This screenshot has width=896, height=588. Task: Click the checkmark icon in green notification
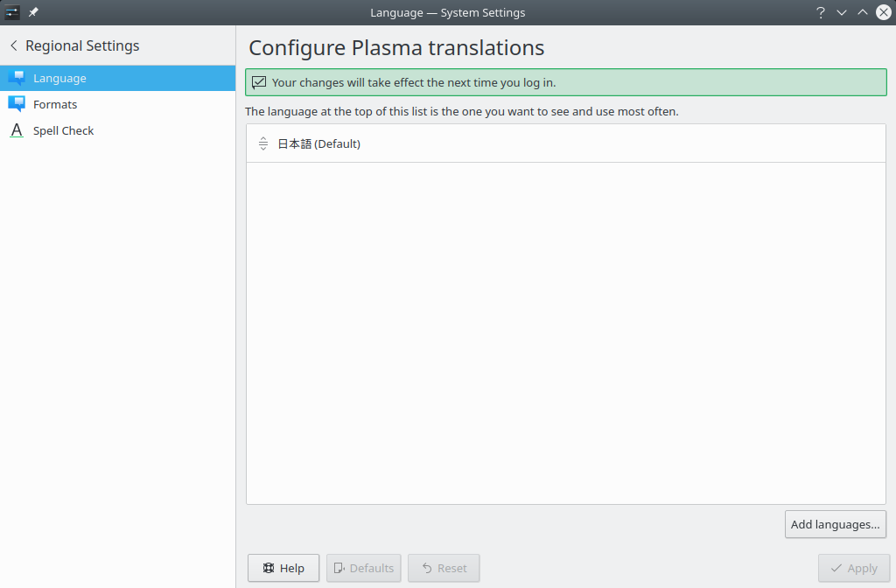point(259,82)
